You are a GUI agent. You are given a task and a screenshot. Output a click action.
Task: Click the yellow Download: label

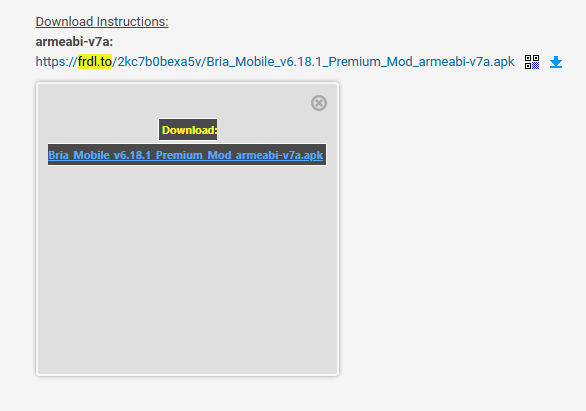(188, 130)
